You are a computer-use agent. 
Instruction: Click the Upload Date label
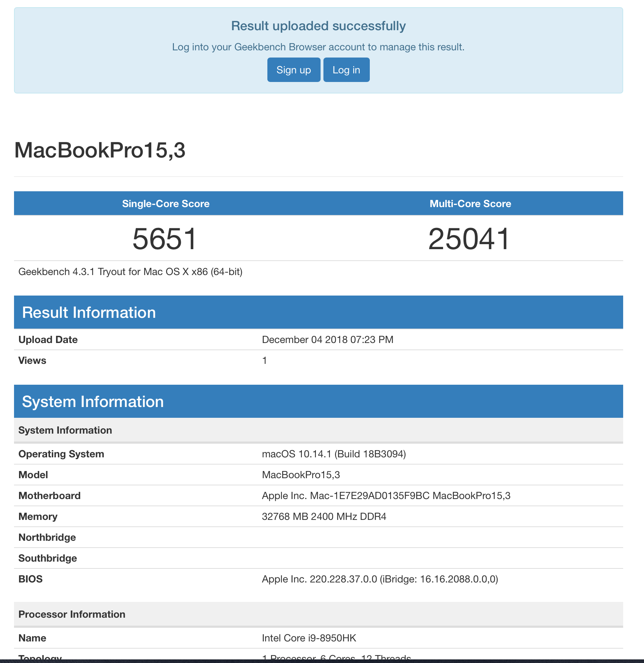click(48, 340)
